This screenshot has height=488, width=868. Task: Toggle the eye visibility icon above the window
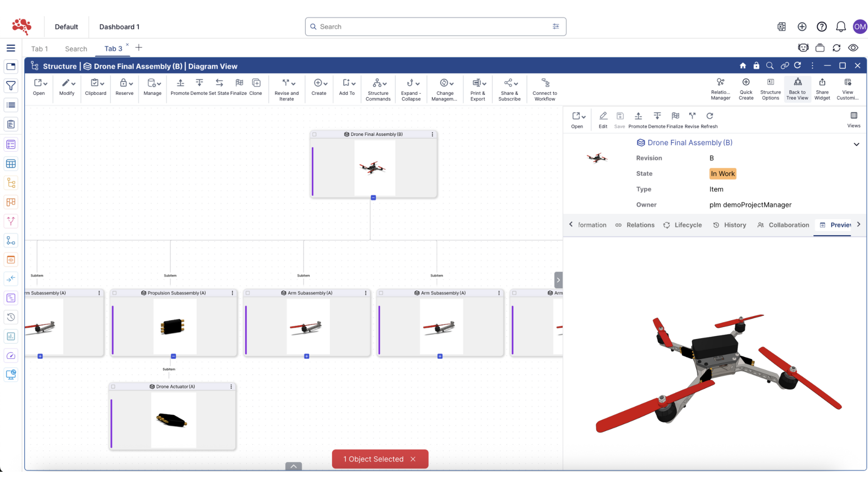854,47
